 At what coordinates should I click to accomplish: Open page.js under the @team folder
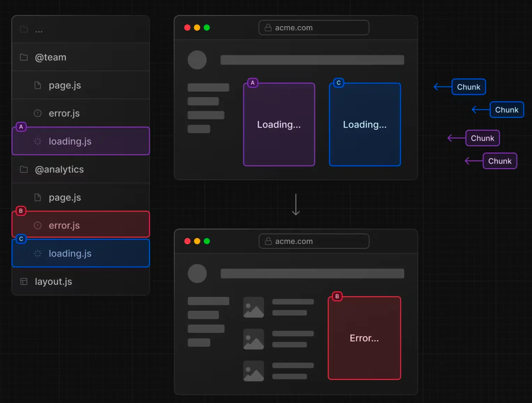point(81,85)
